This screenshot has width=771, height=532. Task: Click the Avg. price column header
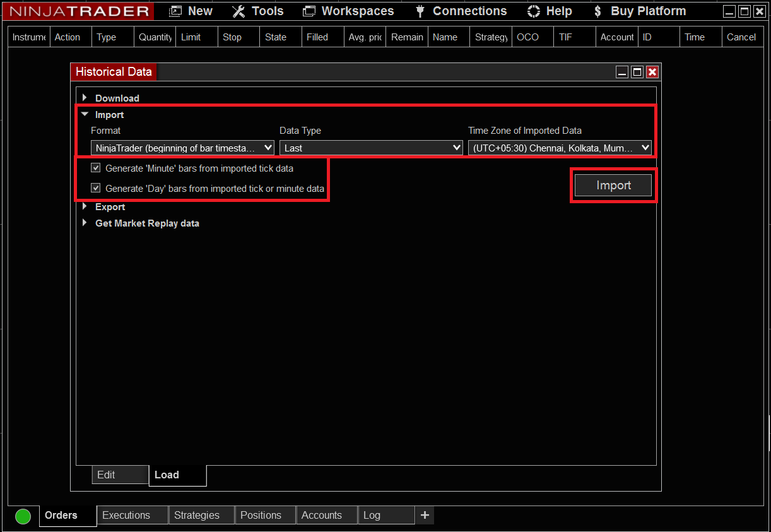[365, 37]
